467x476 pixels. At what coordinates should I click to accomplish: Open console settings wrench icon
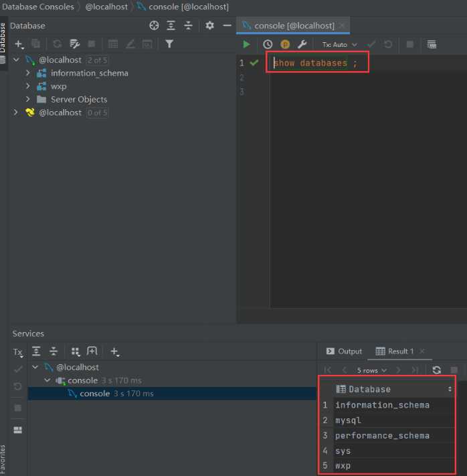click(302, 45)
